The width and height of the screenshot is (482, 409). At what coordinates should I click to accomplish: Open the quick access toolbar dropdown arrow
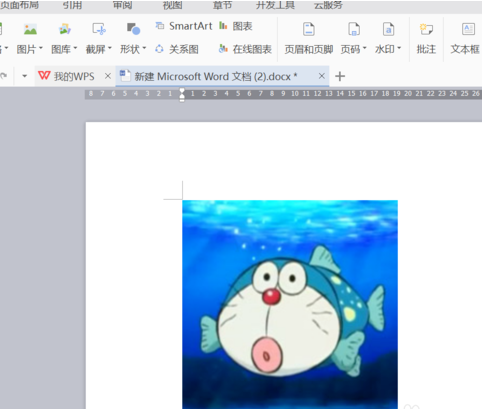[24, 76]
